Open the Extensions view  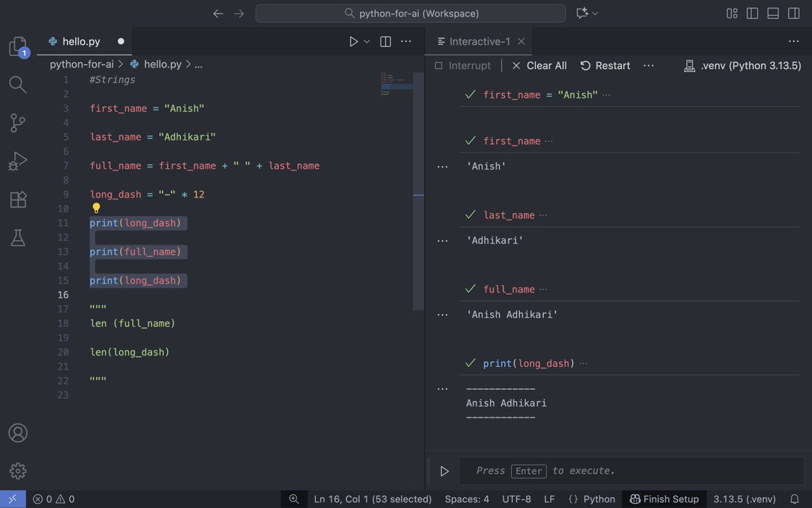point(18,199)
